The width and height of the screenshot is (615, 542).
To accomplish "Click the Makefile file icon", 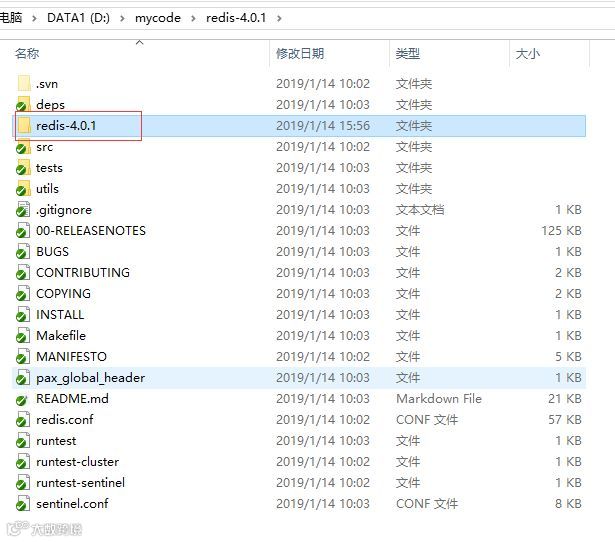I will pyautogui.click(x=23, y=336).
